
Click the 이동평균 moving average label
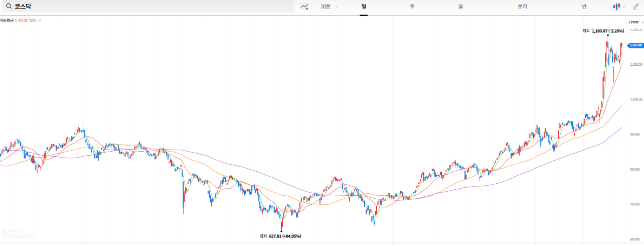6,20
